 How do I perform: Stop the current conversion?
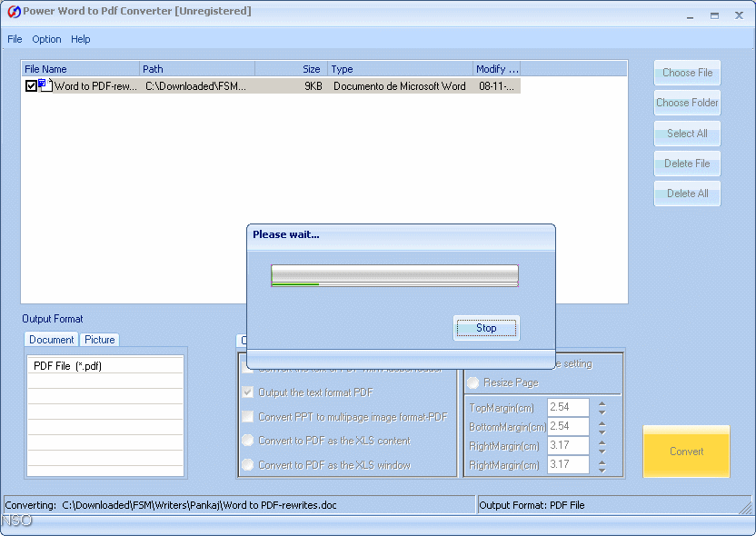pyautogui.click(x=486, y=328)
